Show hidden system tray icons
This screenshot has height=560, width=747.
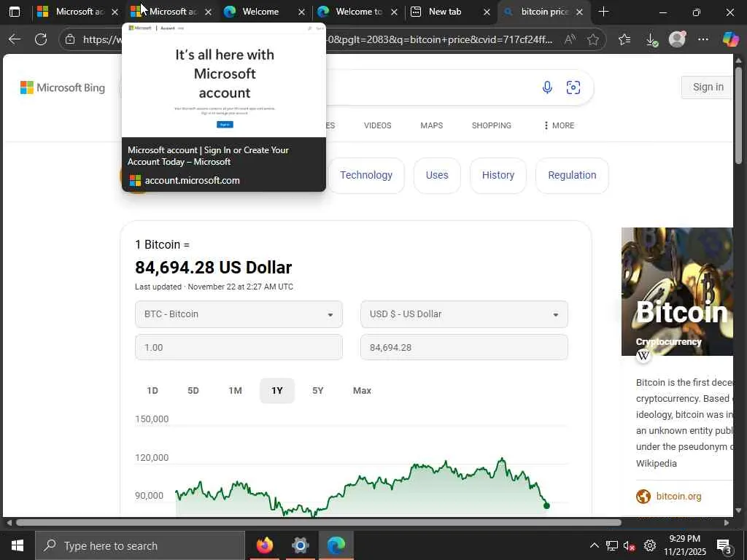(594, 545)
